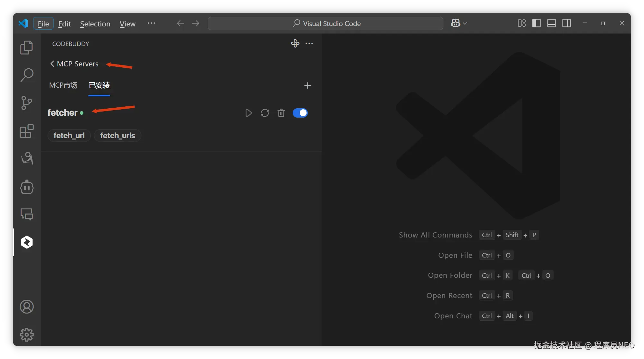Click the Visual Studio Code search box
This screenshot has width=644, height=359.
325,24
